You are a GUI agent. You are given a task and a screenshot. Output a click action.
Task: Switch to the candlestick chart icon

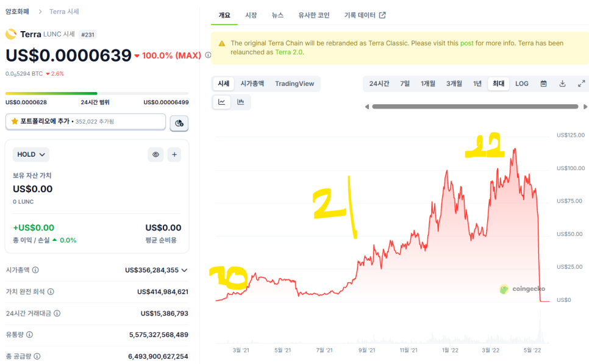click(241, 102)
